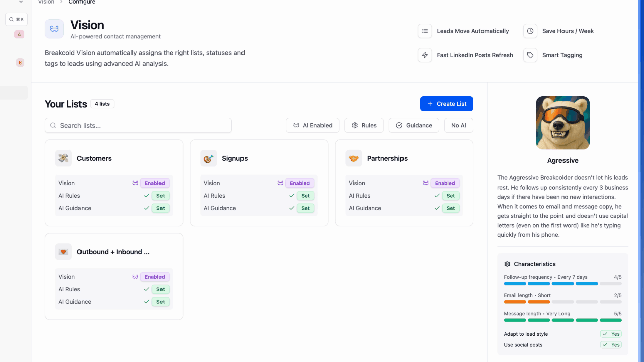Click the Search lists input field
The height and width of the screenshot is (362, 644).
(x=138, y=125)
